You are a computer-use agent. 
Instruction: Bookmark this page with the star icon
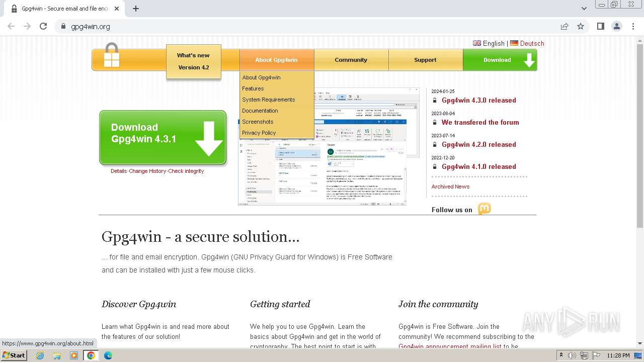coord(581,26)
